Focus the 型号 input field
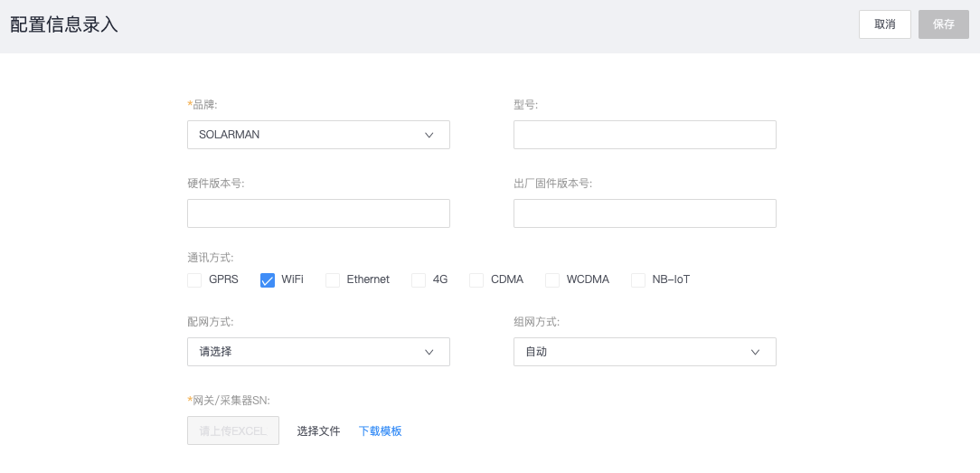Screen dimensions: 980x473 [644, 135]
